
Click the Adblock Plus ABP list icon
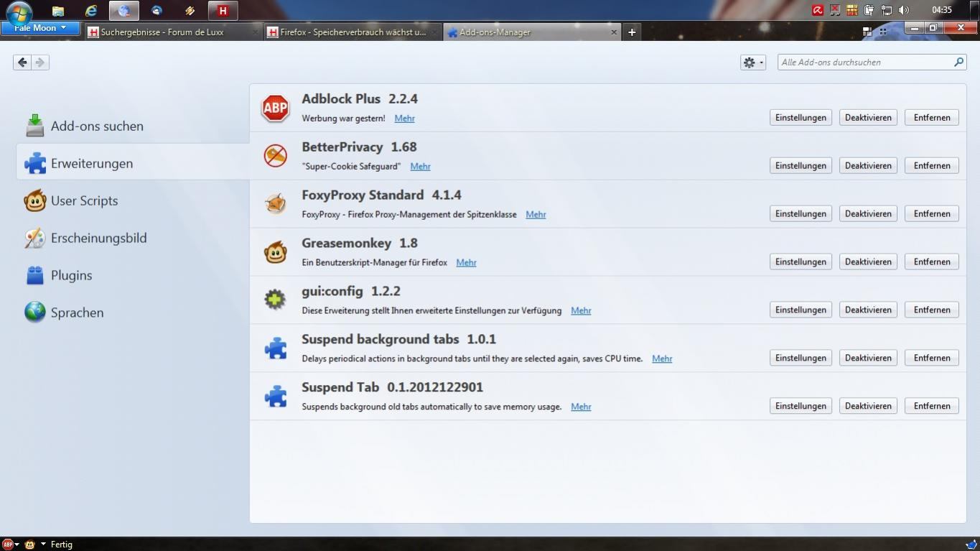[275, 108]
